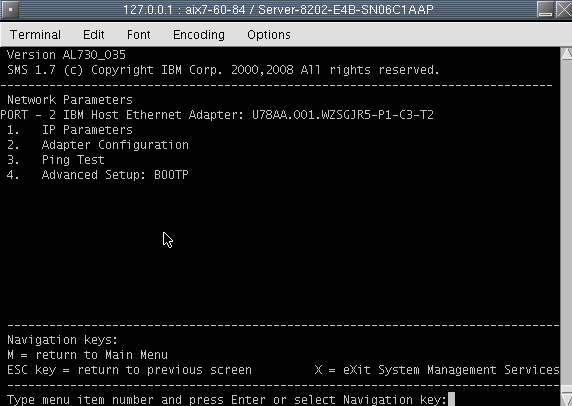Open the Terminal menu
Image resolution: width=572 pixels, height=406 pixels.
[x=35, y=35]
